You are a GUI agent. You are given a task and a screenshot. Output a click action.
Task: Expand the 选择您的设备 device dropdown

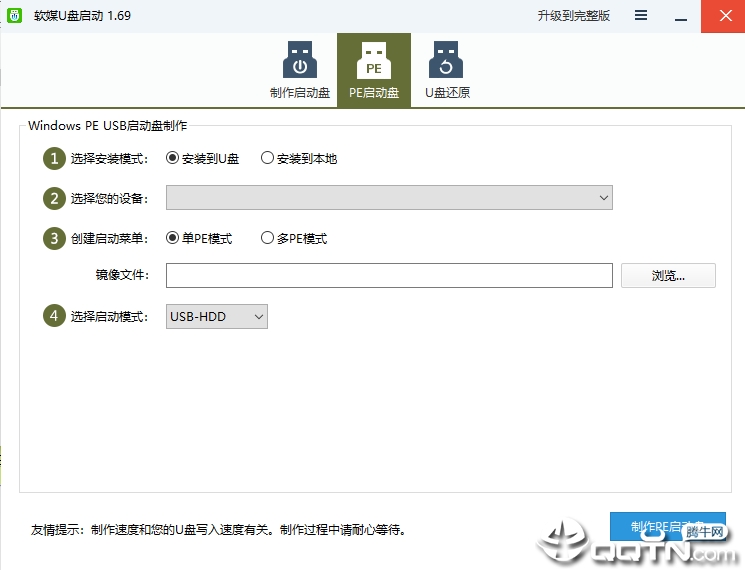coord(389,198)
